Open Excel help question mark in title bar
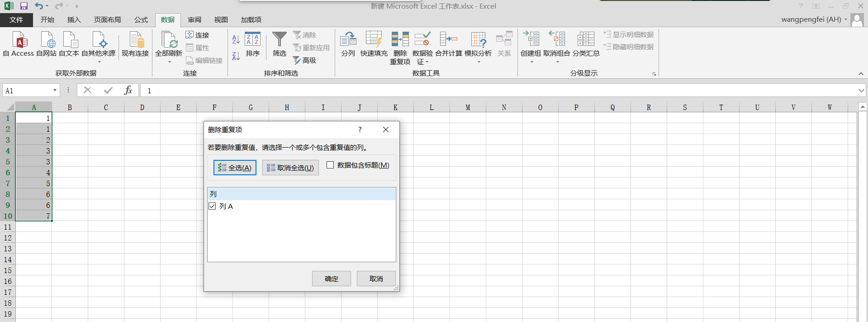868x322 pixels. click(x=801, y=6)
